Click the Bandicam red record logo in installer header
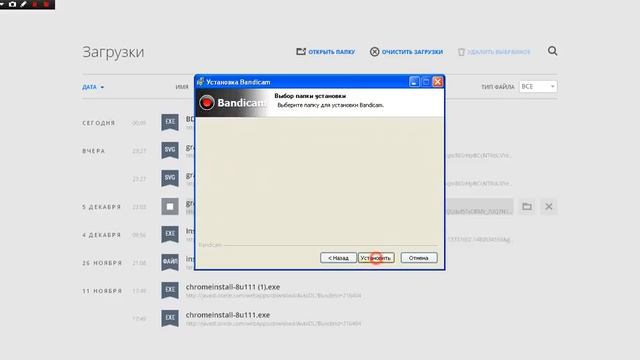The height and width of the screenshot is (360, 640). (x=207, y=102)
